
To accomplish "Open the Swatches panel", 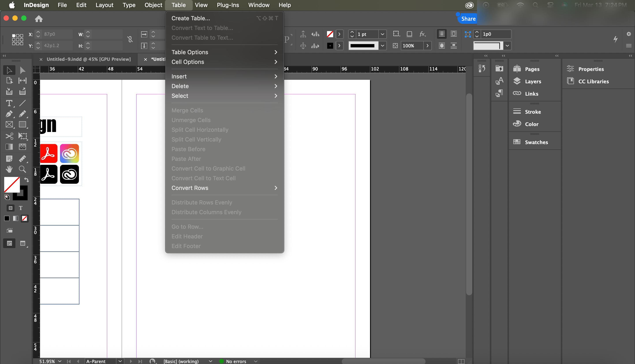I will pyautogui.click(x=536, y=142).
